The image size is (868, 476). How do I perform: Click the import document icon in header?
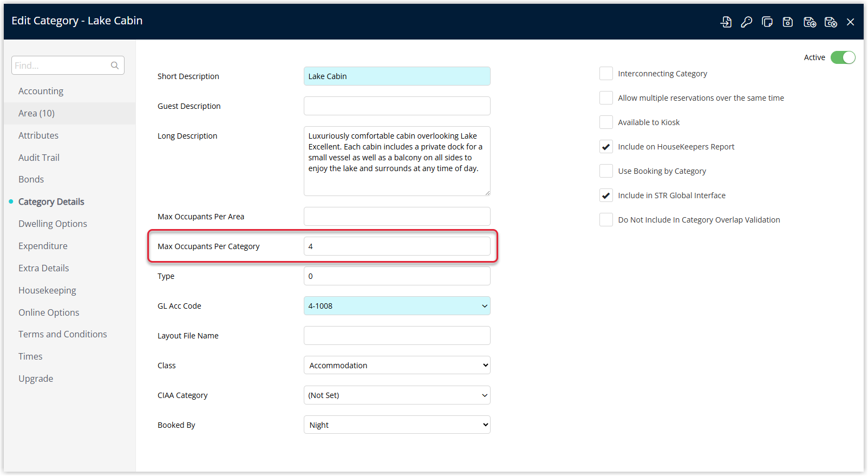click(726, 22)
